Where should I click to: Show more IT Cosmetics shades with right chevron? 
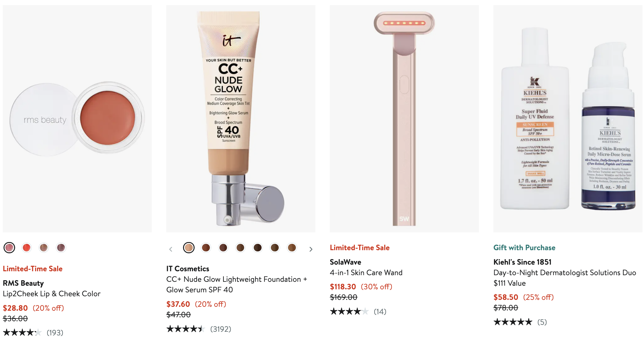(311, 249)
